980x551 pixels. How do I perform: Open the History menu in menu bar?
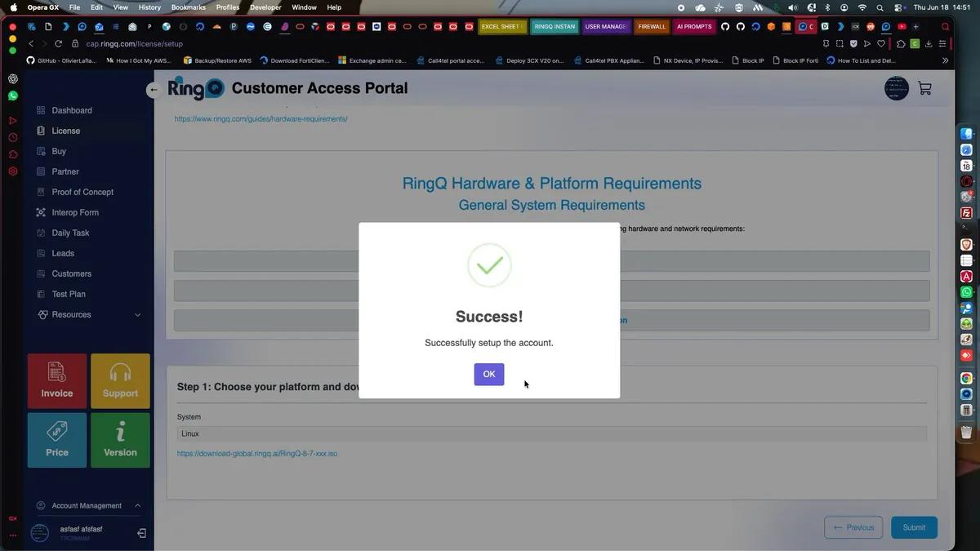click(149, 7)
